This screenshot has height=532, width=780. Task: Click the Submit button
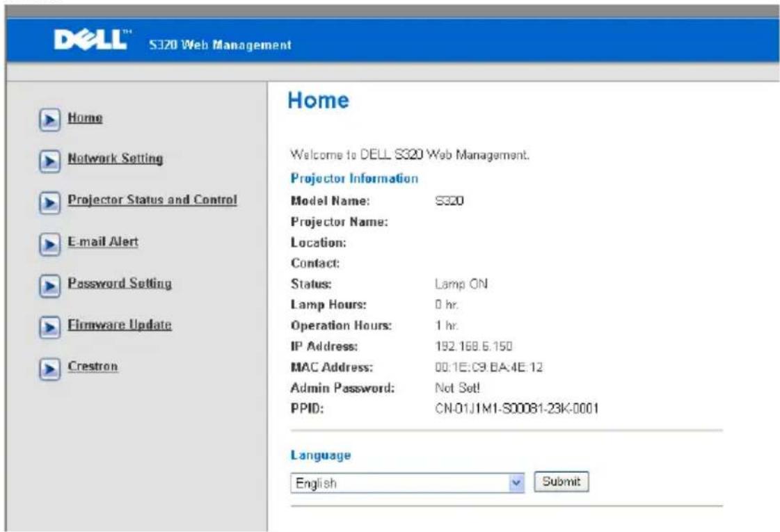[561, 482]
